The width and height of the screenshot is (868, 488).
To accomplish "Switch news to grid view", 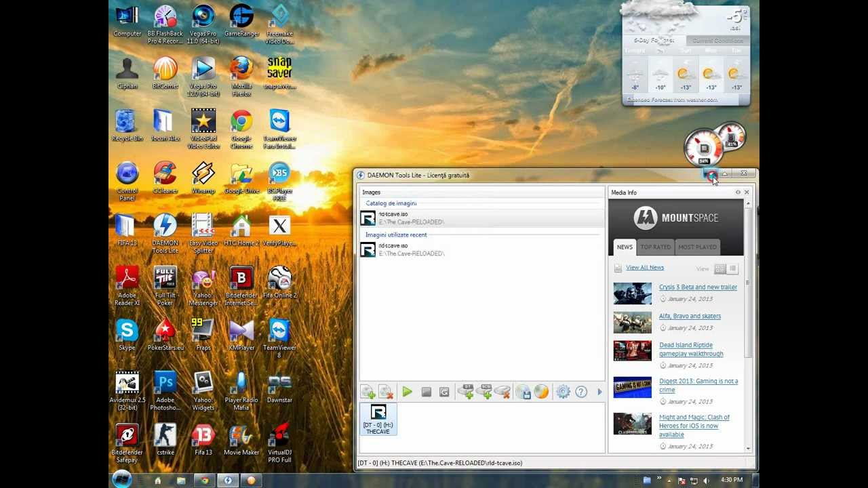I will (x=720, y=269).
